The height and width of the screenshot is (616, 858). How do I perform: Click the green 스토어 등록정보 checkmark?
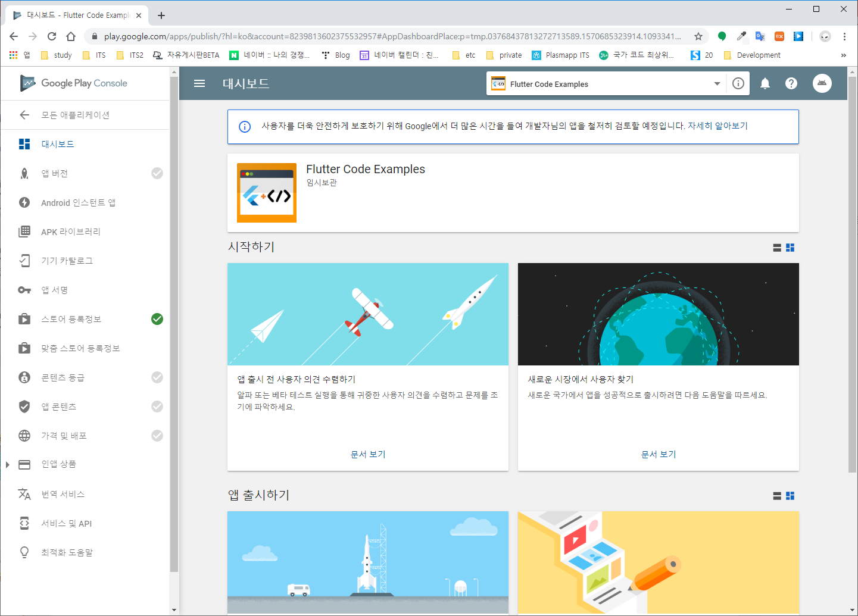pos(157,319)
